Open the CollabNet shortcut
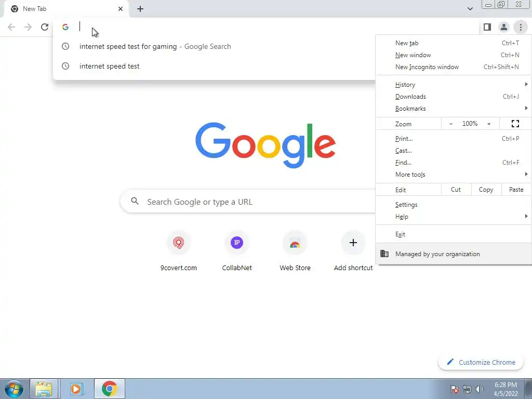Viewport: 532px width, 399px height. click(x=237, y=251)
